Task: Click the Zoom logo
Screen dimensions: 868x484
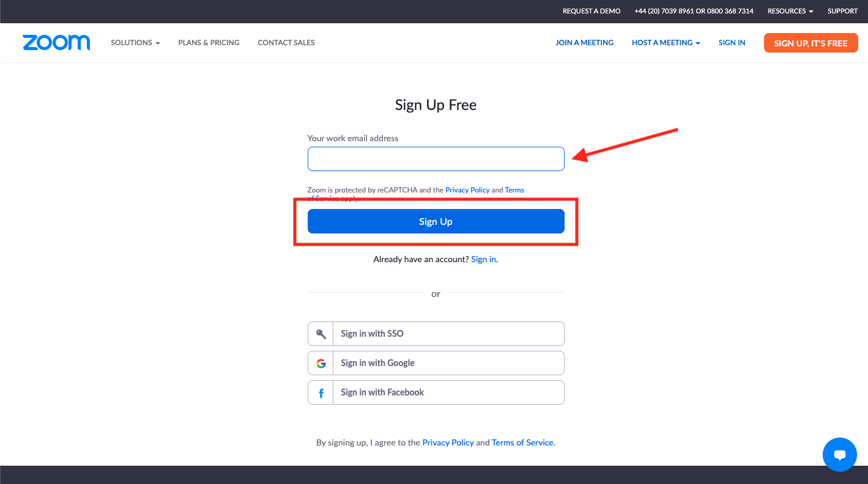Action: pos(56,43)
